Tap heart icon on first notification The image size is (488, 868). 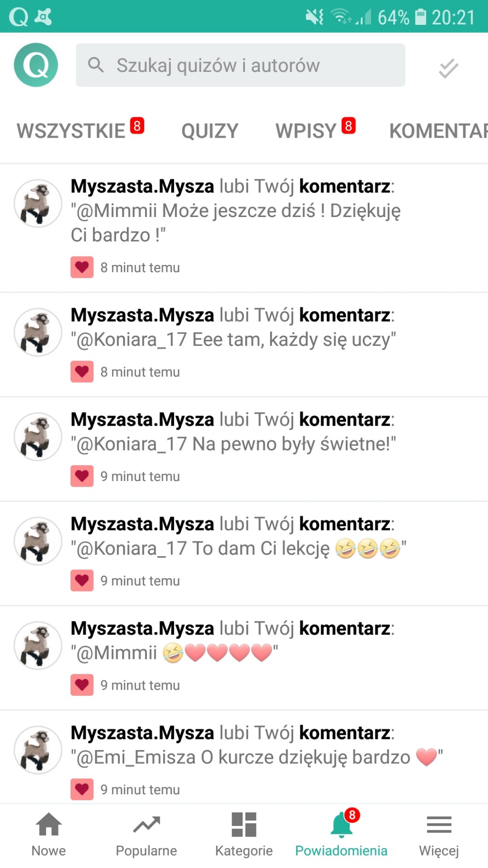(x=82, y=267)
